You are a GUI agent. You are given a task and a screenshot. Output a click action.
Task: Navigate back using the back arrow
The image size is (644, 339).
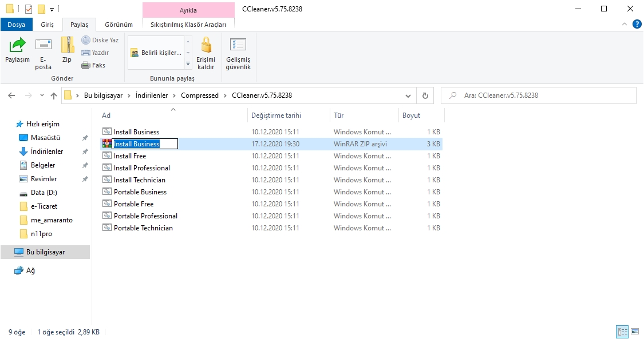coord(11,95)
